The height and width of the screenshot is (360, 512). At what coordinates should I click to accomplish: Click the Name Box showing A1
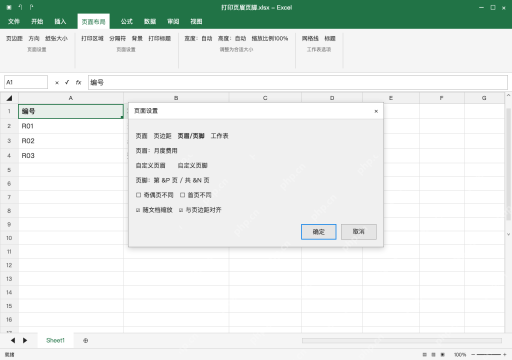(26, 82)
